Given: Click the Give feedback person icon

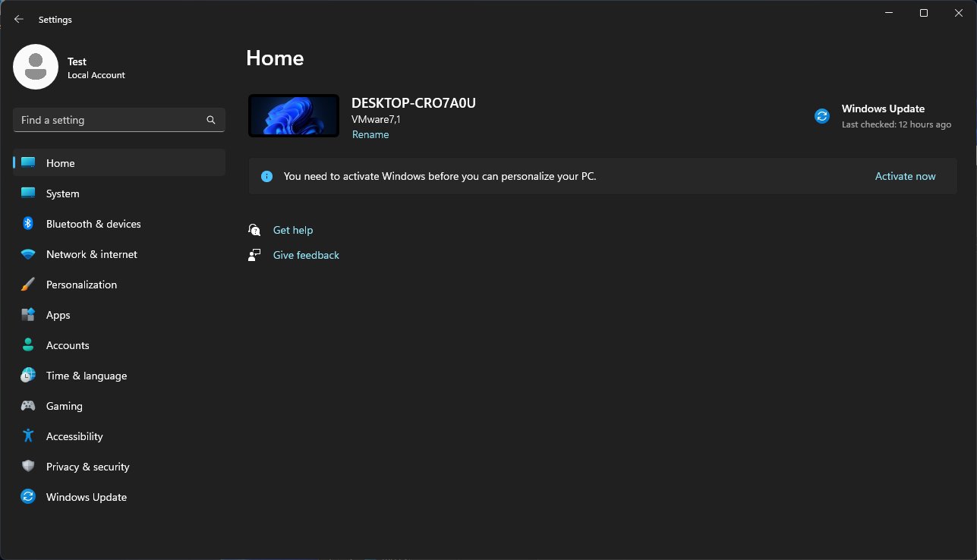Looking at the screenshot, I should (x=254, y=255).
